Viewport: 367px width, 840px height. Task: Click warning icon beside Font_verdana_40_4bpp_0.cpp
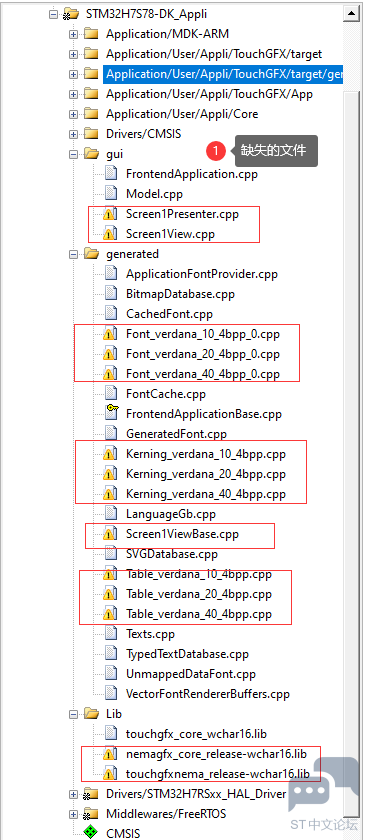pyautogui.click(x=110, y=374)
